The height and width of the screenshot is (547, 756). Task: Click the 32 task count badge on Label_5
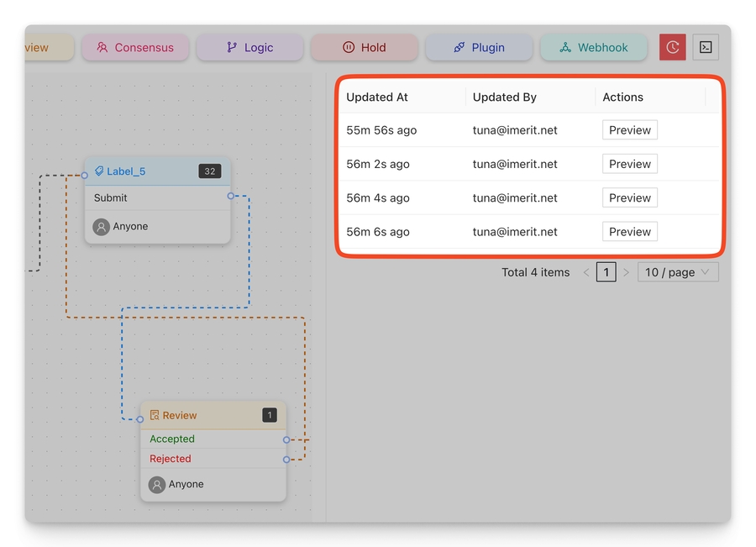(209, 171)
